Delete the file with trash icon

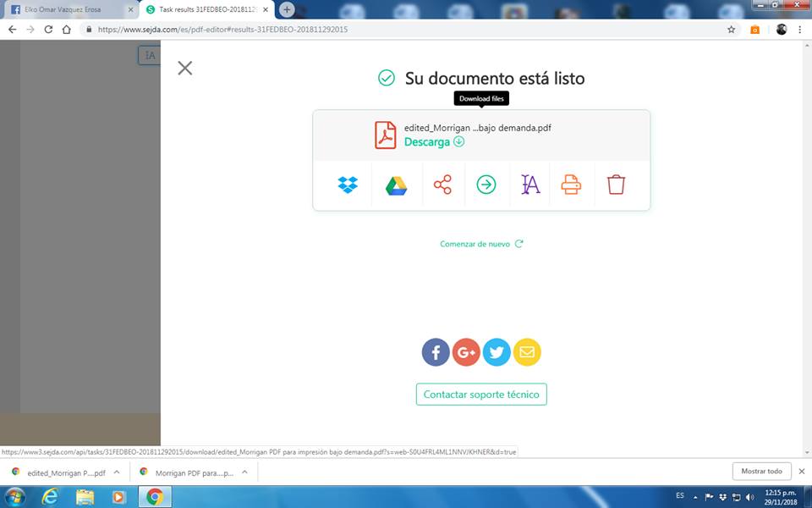pyautogui.click(x=616, y=185)
